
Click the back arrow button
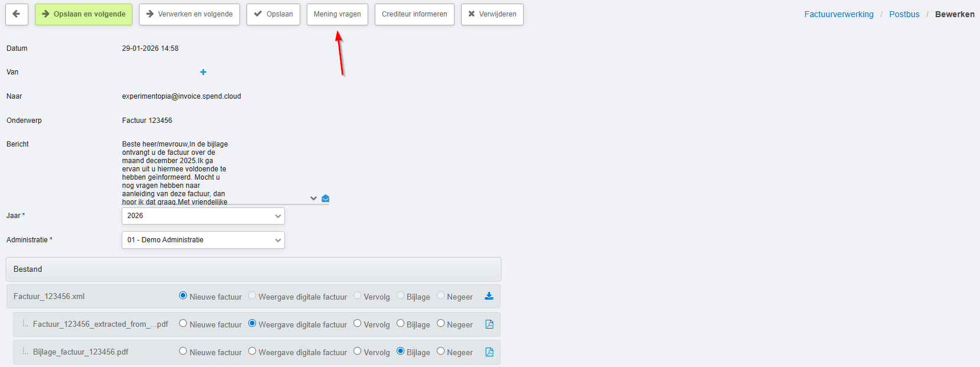click(17, 14)
